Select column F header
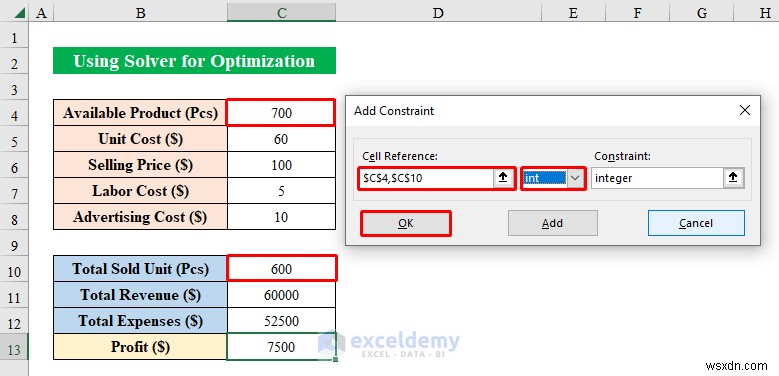Viewport: 779px width, 376px height. (637, 12)
